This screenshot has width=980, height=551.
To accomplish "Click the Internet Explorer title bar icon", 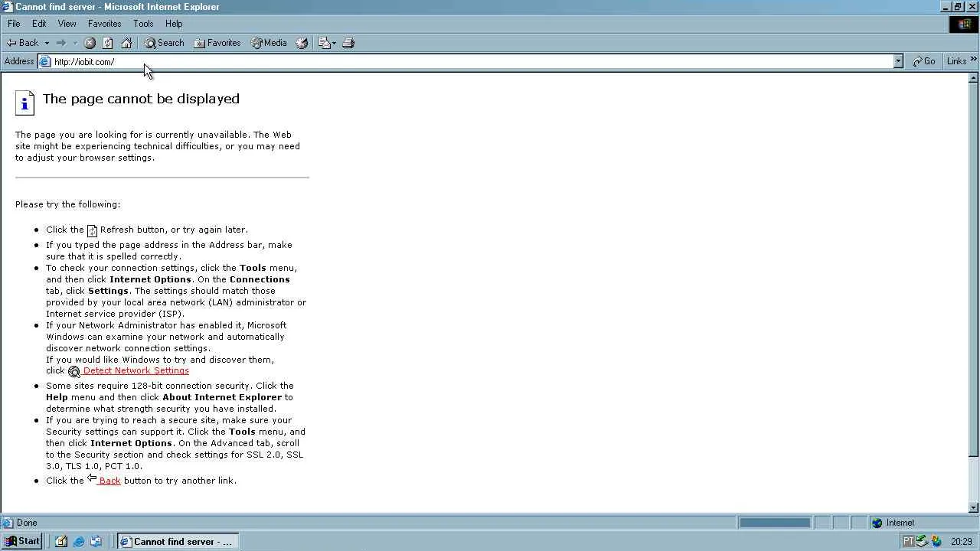I will click(8, 7).
